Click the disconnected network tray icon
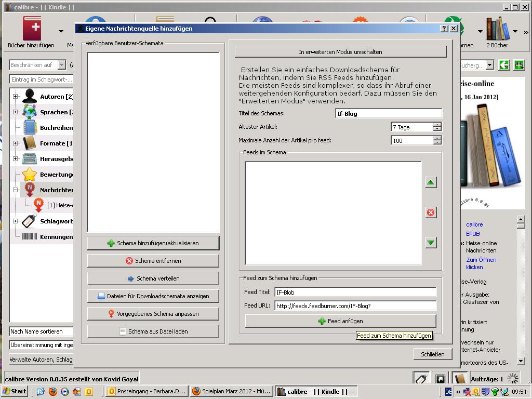 tap(467, 392)
